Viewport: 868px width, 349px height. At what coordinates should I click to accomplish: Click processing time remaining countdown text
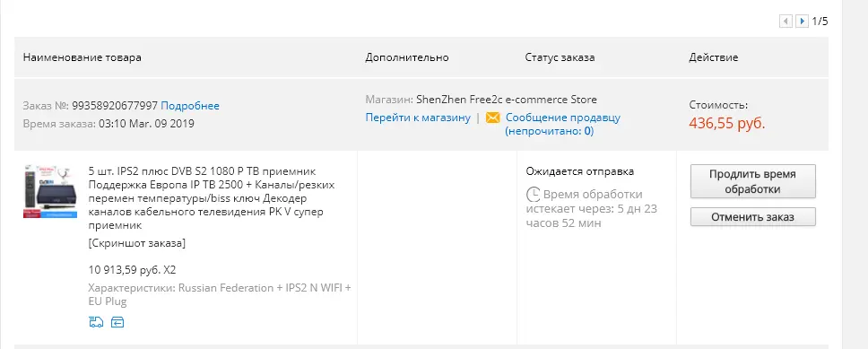coord(591,209)
